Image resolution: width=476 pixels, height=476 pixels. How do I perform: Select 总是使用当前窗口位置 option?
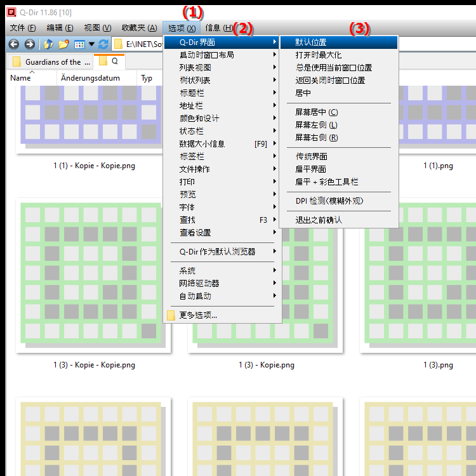tap(339, 68)
